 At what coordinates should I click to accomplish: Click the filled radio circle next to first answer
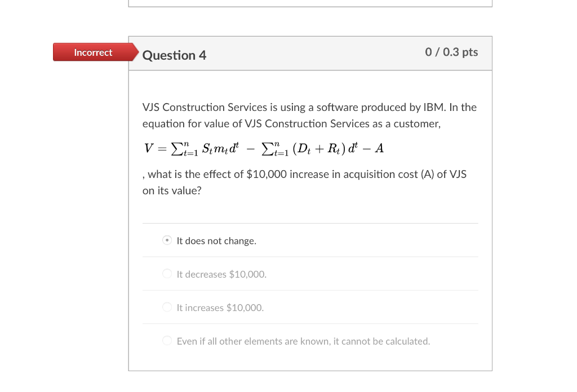[167, 240]
